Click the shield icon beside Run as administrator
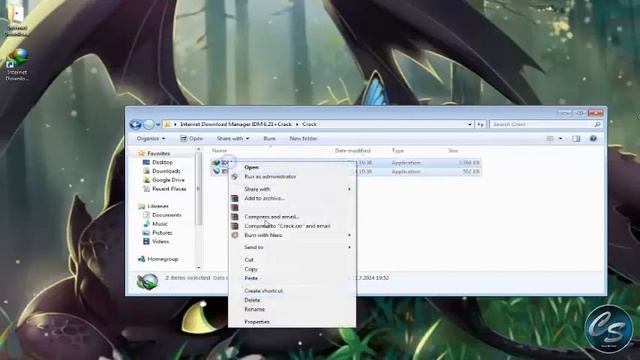 [x=234, y=177]
